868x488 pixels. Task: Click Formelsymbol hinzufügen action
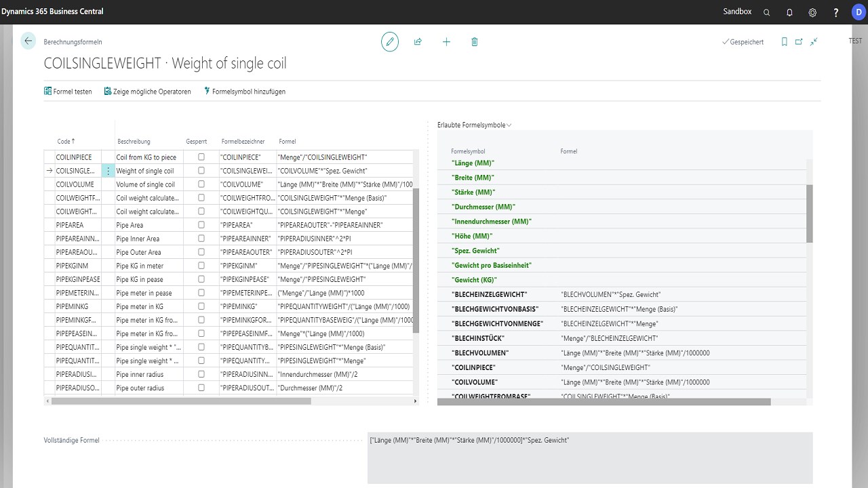[245, 91]
